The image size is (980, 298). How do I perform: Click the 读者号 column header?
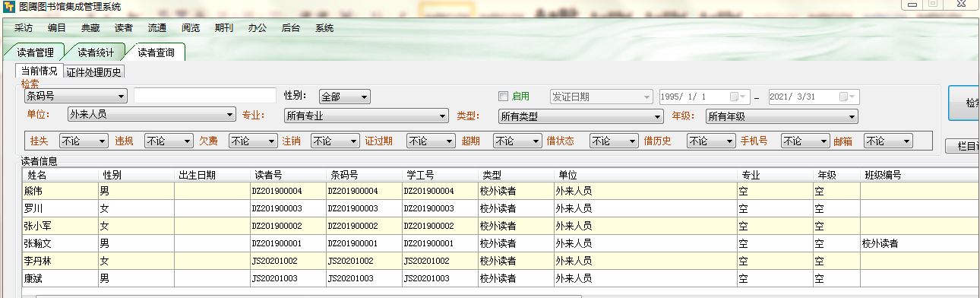tap(289, 175)
